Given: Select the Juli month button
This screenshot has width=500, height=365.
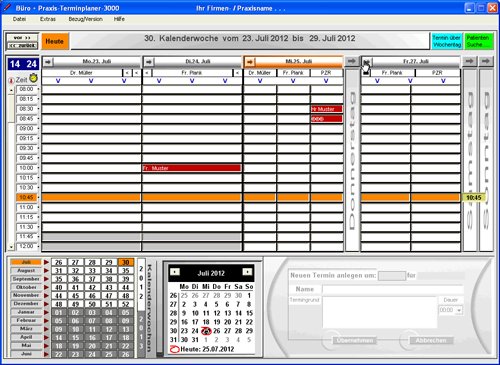Looking at the screenshot, I should point(26,262).
